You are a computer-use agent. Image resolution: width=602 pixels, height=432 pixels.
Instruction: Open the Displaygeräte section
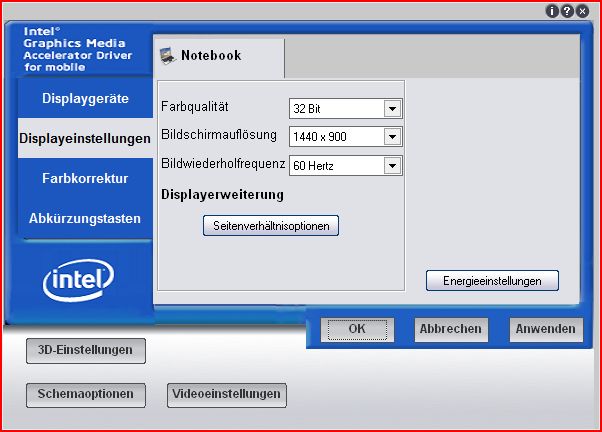click(85, 98)
